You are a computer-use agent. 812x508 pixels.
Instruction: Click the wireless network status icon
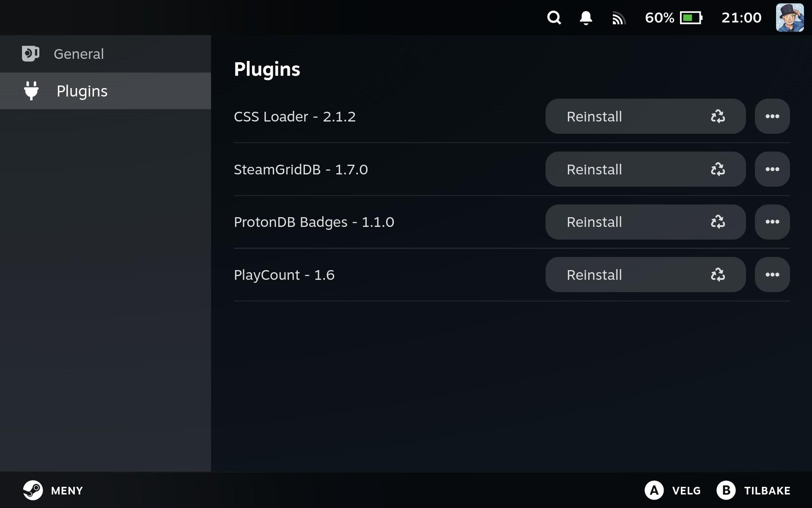[x=618, y=18]
